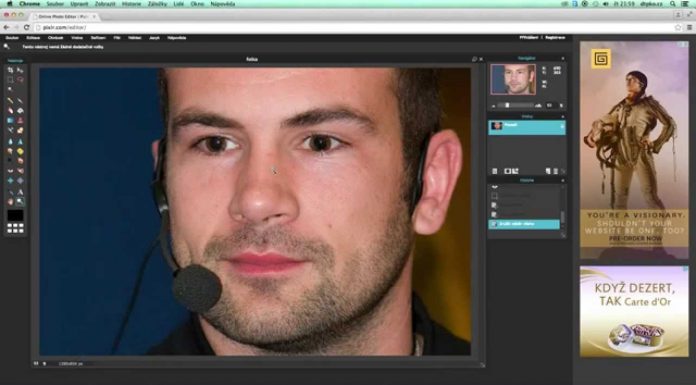Select the Smudge tool

click(x=10, y=151)
